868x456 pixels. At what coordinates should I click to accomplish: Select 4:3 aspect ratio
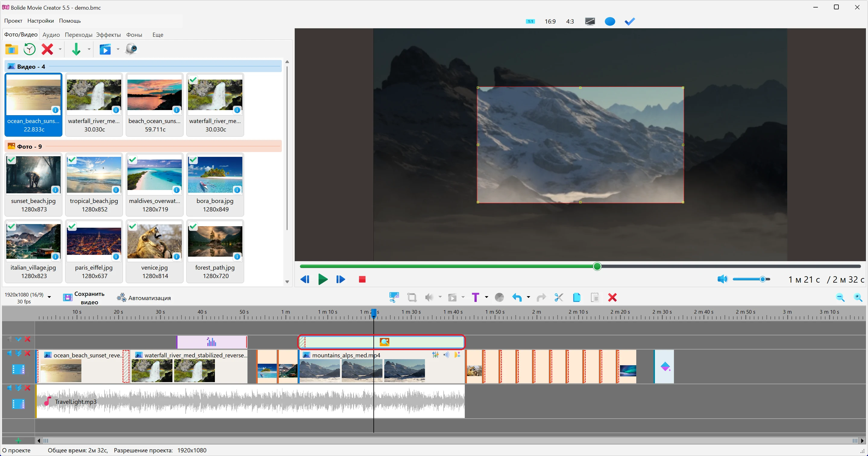(x=570, y=22)
